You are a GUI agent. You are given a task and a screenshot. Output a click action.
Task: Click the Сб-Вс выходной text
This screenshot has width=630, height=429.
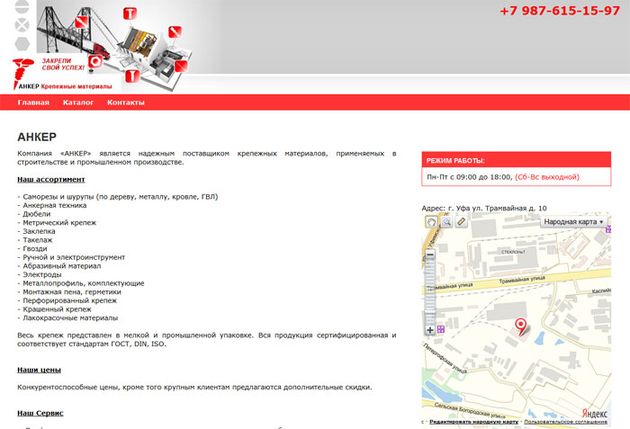tap(547, 177)
